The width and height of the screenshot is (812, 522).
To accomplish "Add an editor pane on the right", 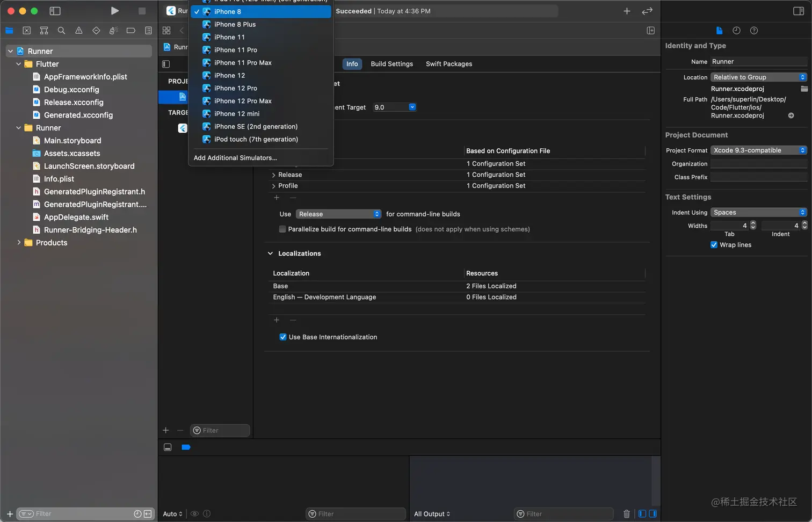I will coord(650,31).
